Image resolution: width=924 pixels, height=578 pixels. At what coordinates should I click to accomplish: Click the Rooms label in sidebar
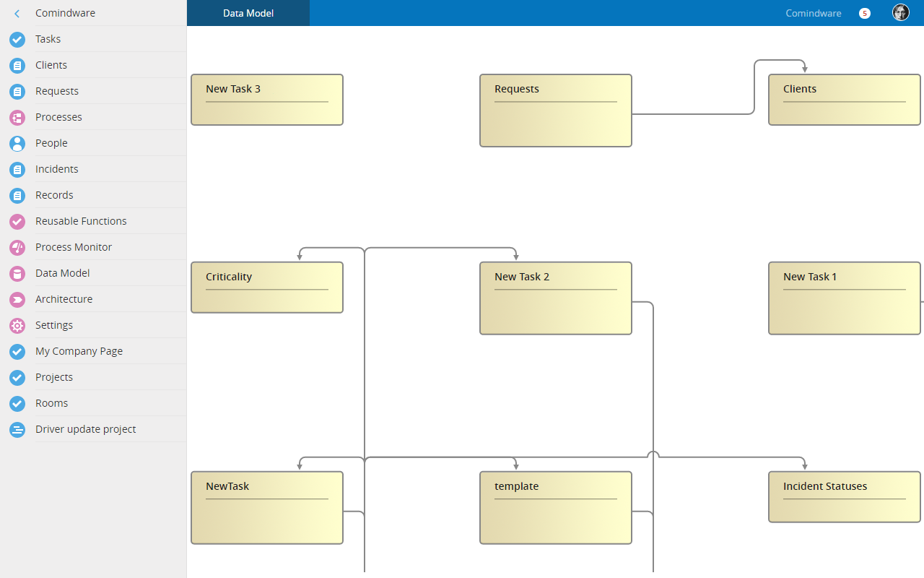pyautogui.click(x=51, y=403)
